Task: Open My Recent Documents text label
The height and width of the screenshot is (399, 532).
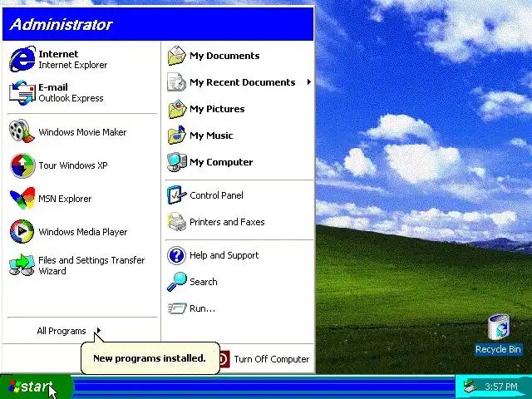Action: [243, 82]
